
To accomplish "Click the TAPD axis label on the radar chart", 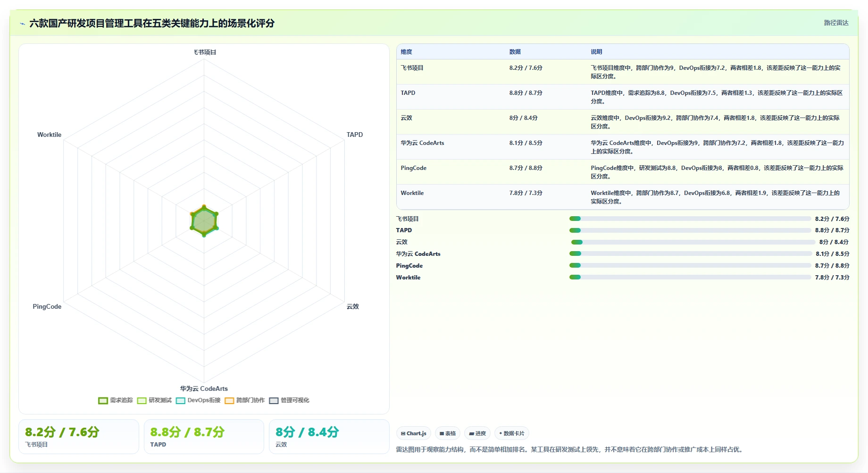I will [355, 135].
